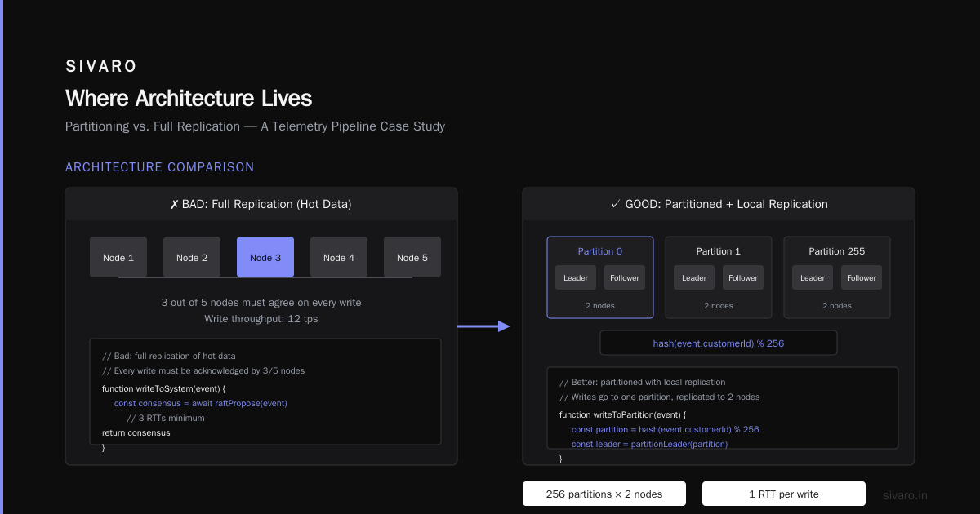Select the highlighted Node 3 box
The width and height of the screenshot is (980, 514).
click(265, 257)
